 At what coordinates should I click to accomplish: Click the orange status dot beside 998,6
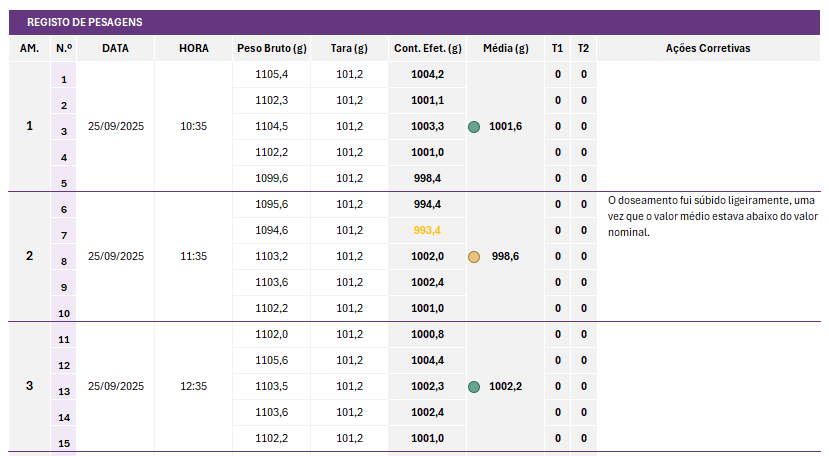[x=474, y=257]
